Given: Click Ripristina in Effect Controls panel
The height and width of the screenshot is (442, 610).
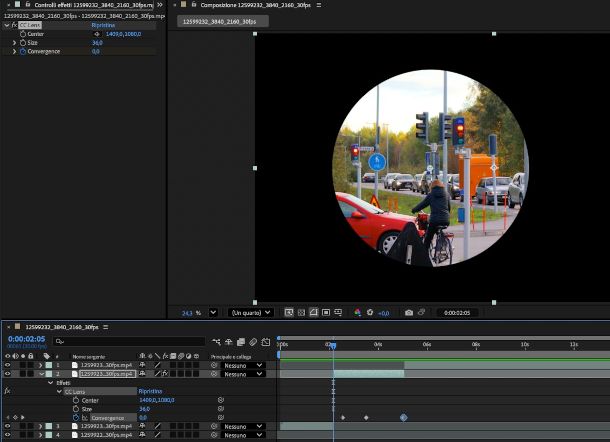Looking at the screenshot, I should pos(103,25).
